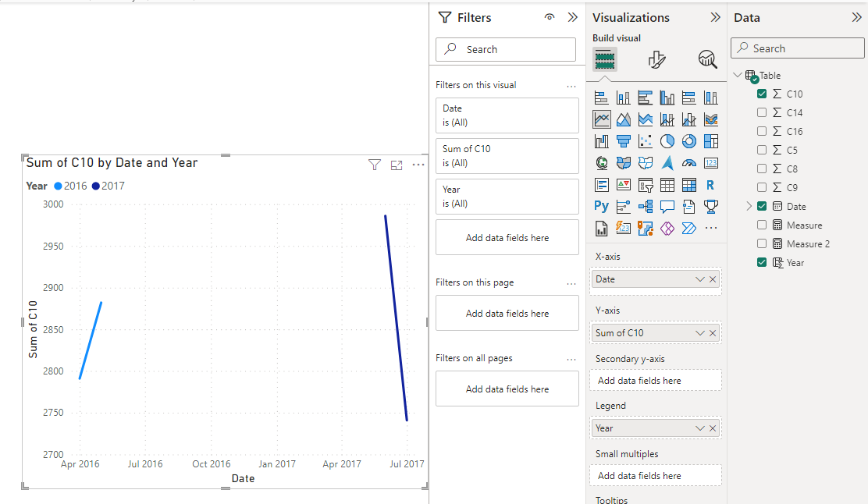Select the globe Map visual

point(601,163)
